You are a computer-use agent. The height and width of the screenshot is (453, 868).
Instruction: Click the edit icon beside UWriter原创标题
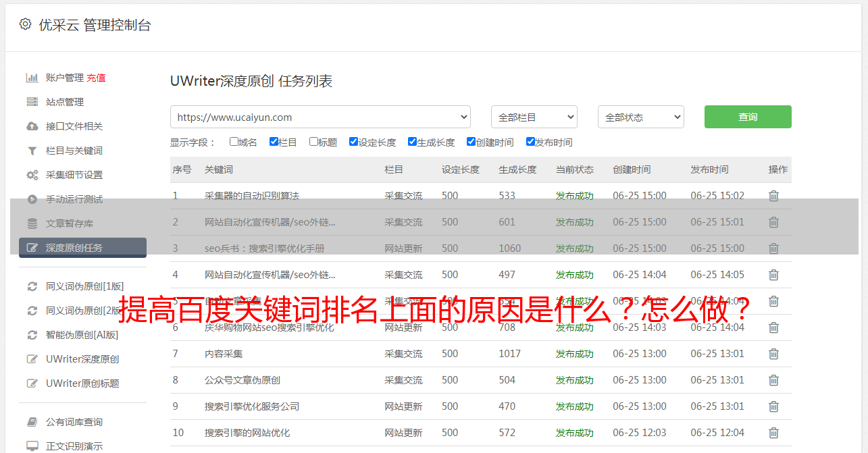(x=32, y=383)
